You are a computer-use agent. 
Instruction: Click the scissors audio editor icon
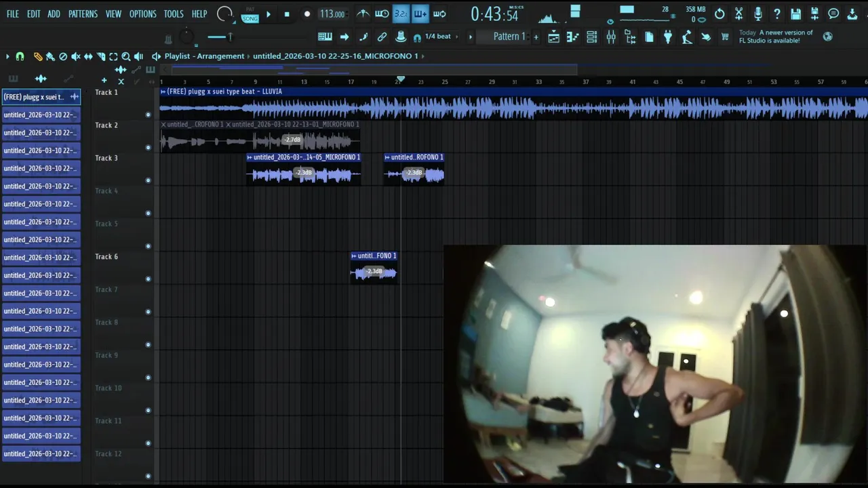point(738,14)
